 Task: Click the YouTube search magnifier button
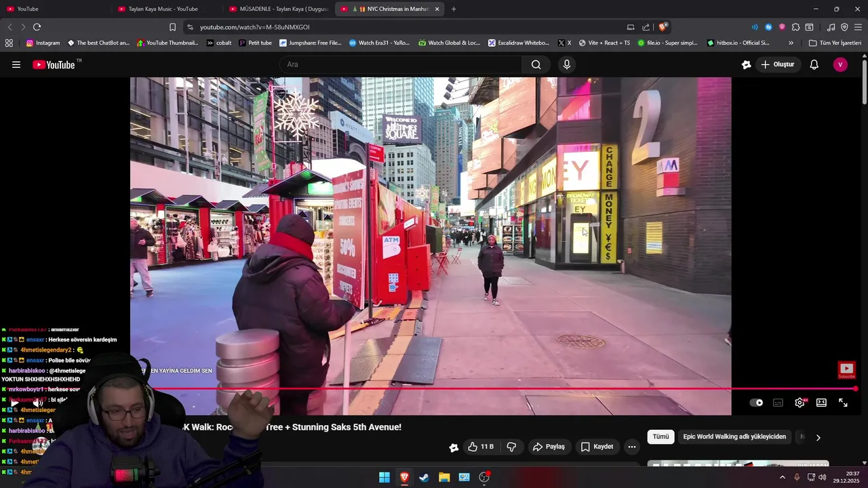point(536,64)
